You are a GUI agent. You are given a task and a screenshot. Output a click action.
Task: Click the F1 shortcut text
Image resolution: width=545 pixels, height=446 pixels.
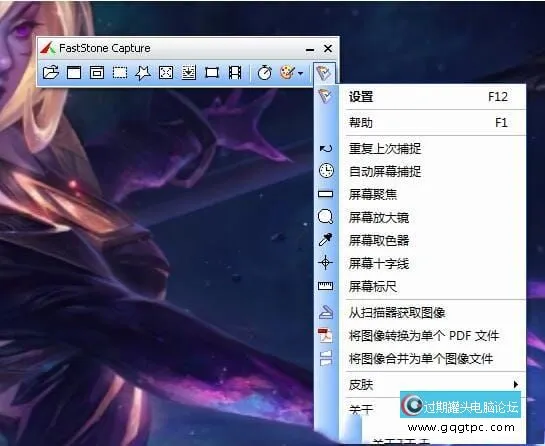[x=501, y=123]
